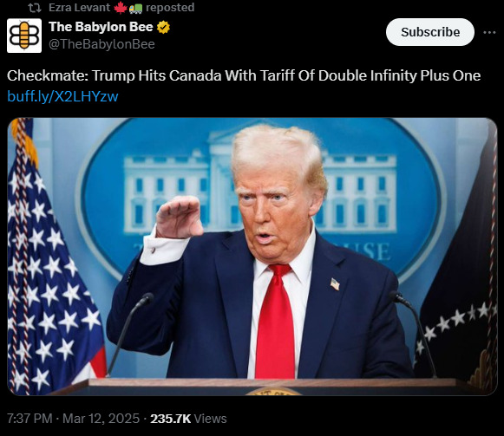Click the 7:37 PM timestamp

[x=29, y=419]
